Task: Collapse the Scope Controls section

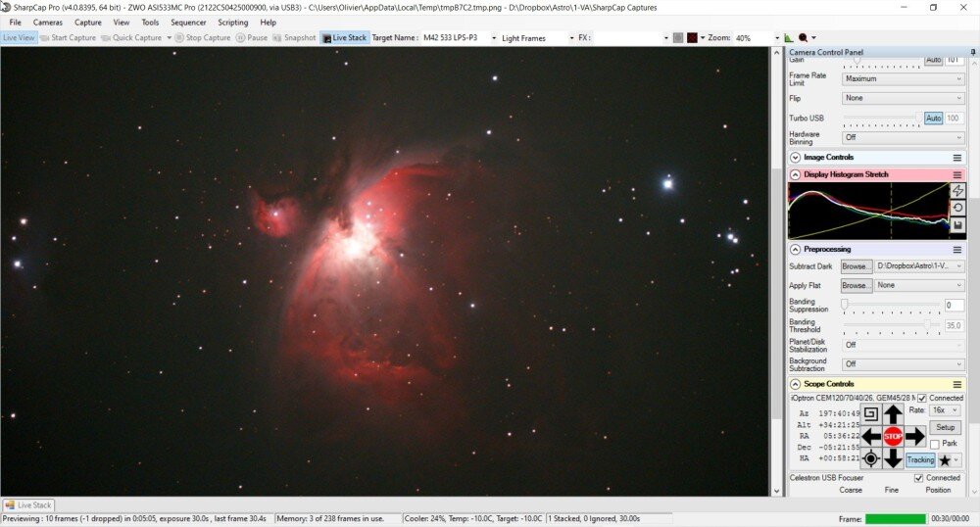Action: (x=795, y=385)
